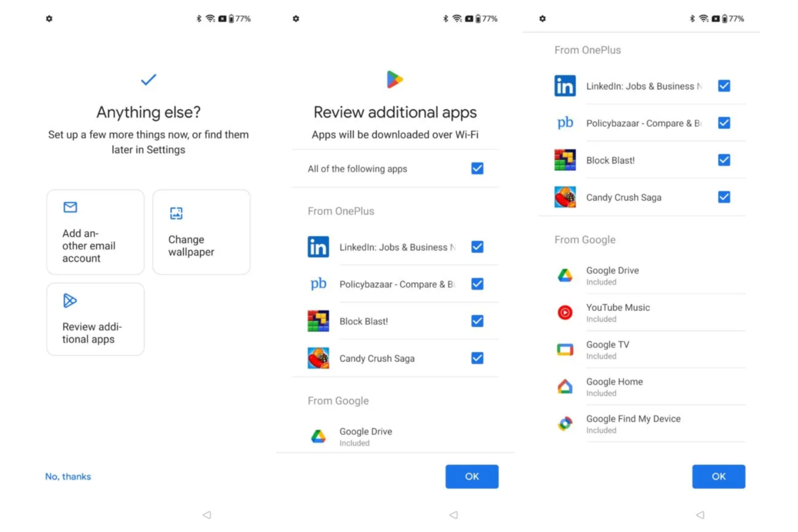Viewport: 798px width, 532px height.
Task: Uncheck LinkedIn in the middle screen
Action: coord(477,247)
